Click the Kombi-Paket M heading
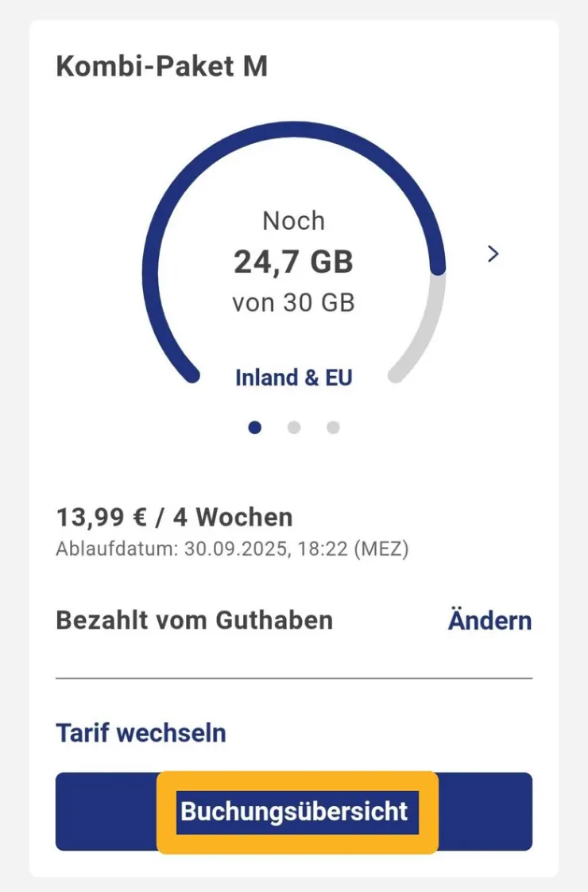Image resolution: width=588 pixels, height=892 pixels. coord(161,67)
